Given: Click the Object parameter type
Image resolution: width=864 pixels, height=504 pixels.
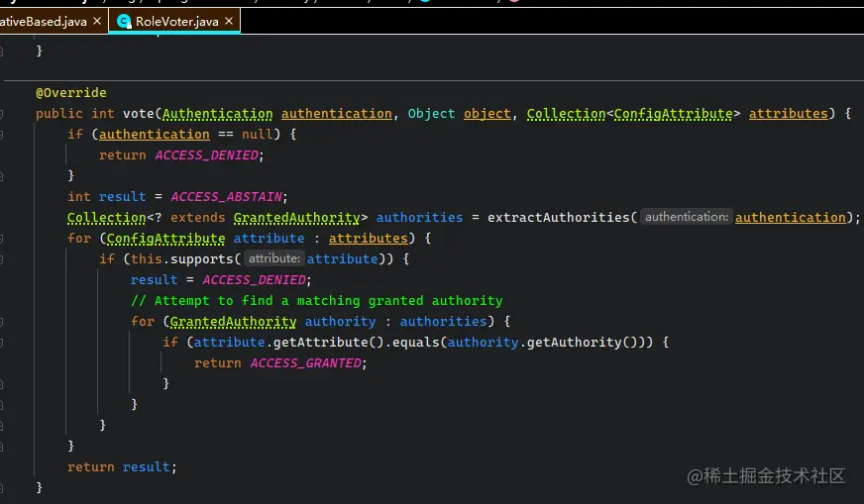Looking at the screenshot, I should click(x=431, y=114).
